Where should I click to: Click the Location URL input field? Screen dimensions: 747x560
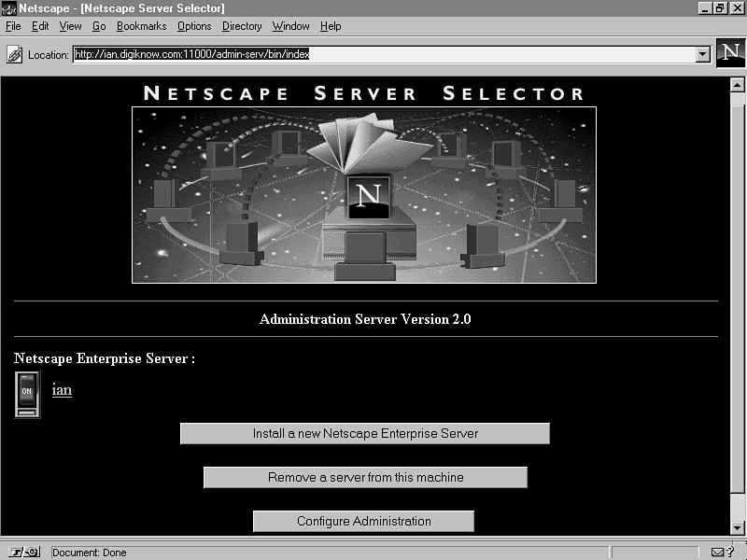[384, 54]
